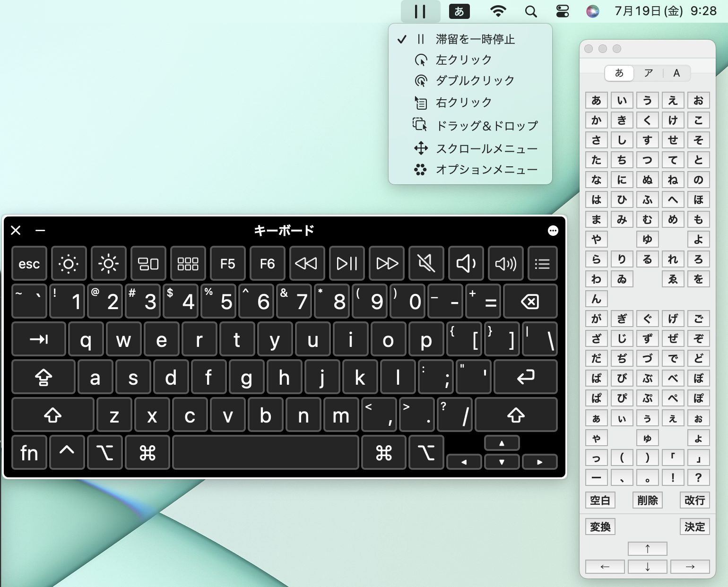This screenshot has width=728, height=587.
Task: Click the rewind media key
Action: pos(307,263)
